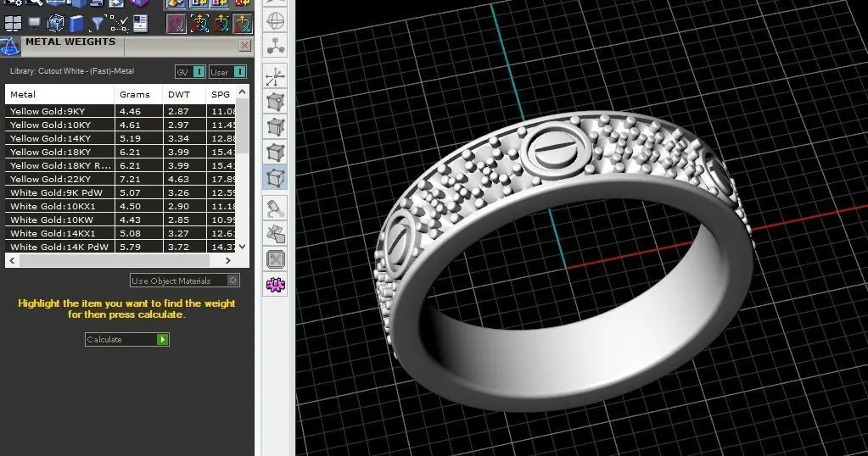The width and height of the screenshot is (868, 456).
Task: Click the SPG column header
Action: coord(221,95)
